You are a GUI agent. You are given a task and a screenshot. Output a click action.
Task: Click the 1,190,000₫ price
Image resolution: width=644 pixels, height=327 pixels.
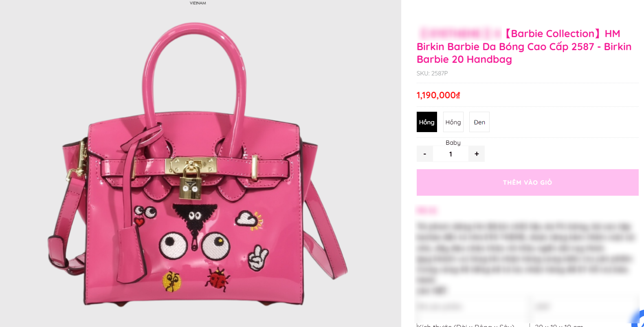point(438,95)
